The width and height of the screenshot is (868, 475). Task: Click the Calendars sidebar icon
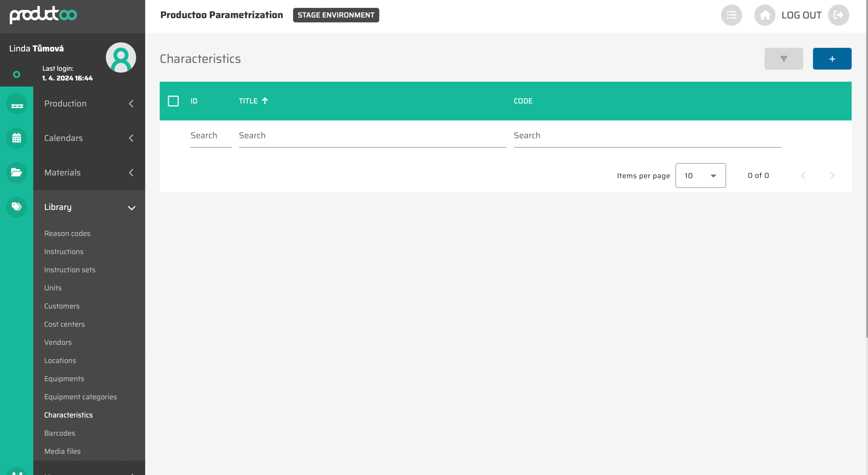[x=17, y=138]
